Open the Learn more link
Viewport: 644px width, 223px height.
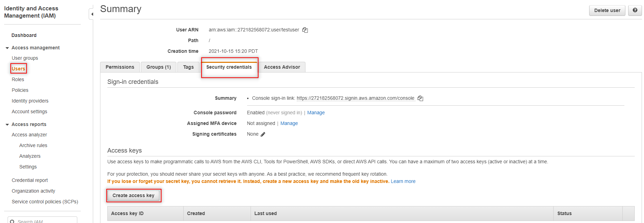pyautogui.click(x=403, y=181)
